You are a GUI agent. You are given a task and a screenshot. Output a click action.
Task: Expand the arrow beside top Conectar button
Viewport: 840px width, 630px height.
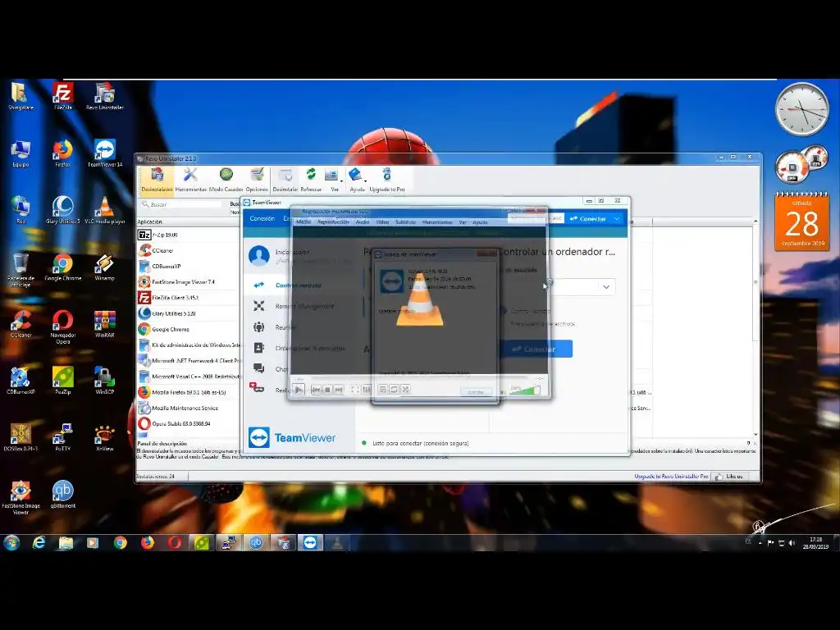(x=617, y=218)
